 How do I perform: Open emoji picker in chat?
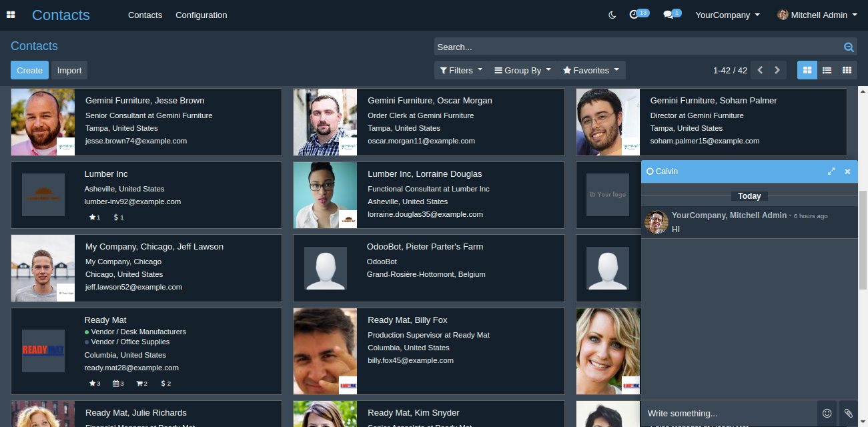point(827,413)
